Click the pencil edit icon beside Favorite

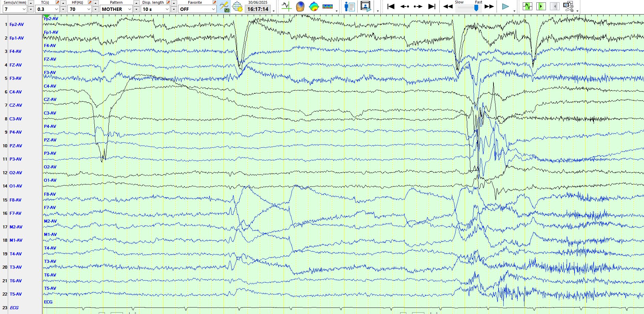[214, 2]
